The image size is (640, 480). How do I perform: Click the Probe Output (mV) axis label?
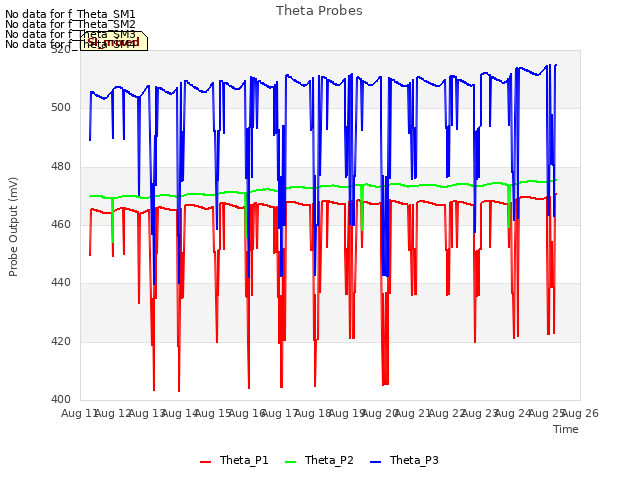tap(13, 227)
